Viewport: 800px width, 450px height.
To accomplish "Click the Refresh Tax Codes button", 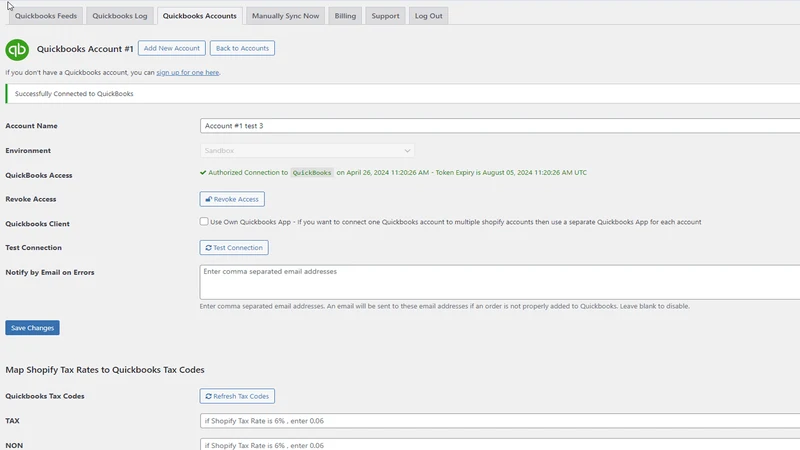I will pyautogui.click(x=237, y=396).
